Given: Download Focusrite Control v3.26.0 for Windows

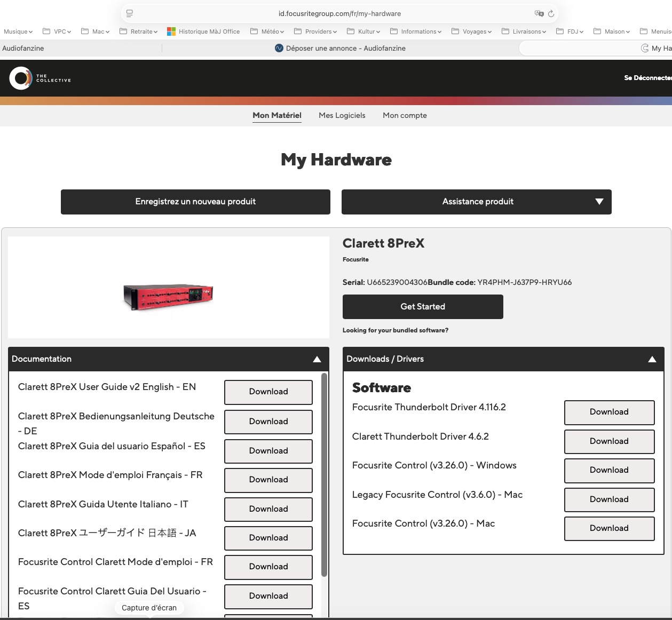Looking at the screenshot, I should 610,471.
